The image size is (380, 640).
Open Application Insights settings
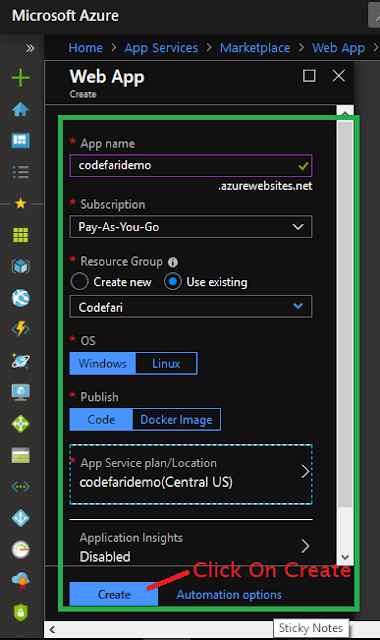pos(191,547)
